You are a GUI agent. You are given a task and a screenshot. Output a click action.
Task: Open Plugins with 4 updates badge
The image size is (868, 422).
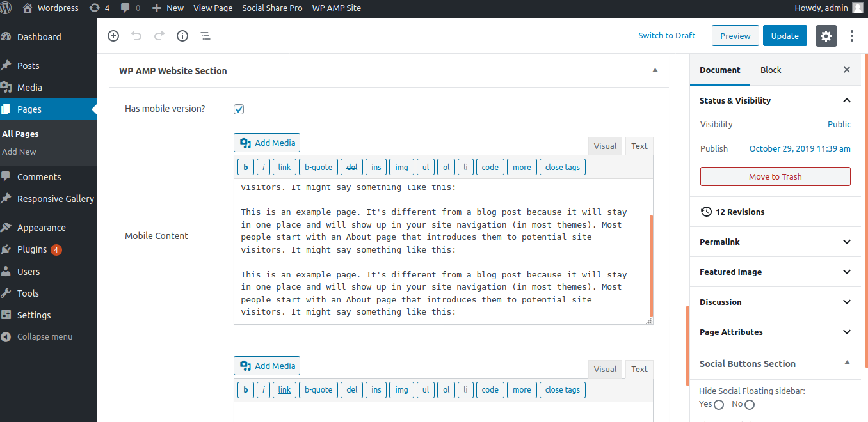(x=48, y=249)
